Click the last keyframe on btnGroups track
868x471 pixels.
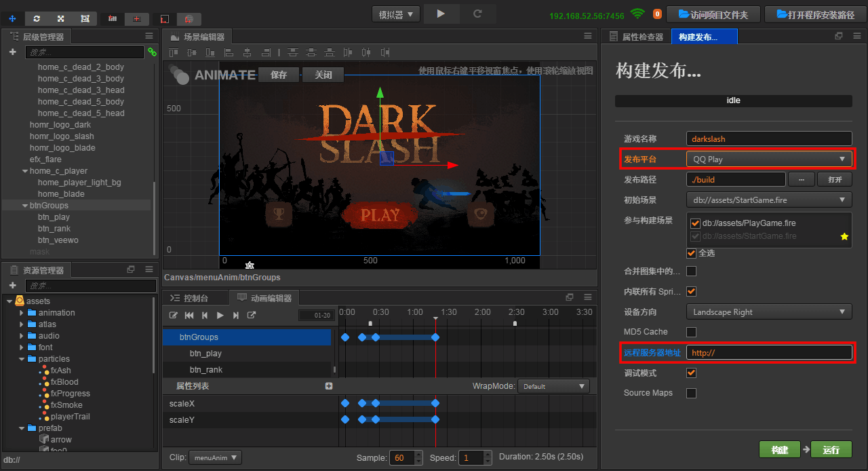point(435,337)
